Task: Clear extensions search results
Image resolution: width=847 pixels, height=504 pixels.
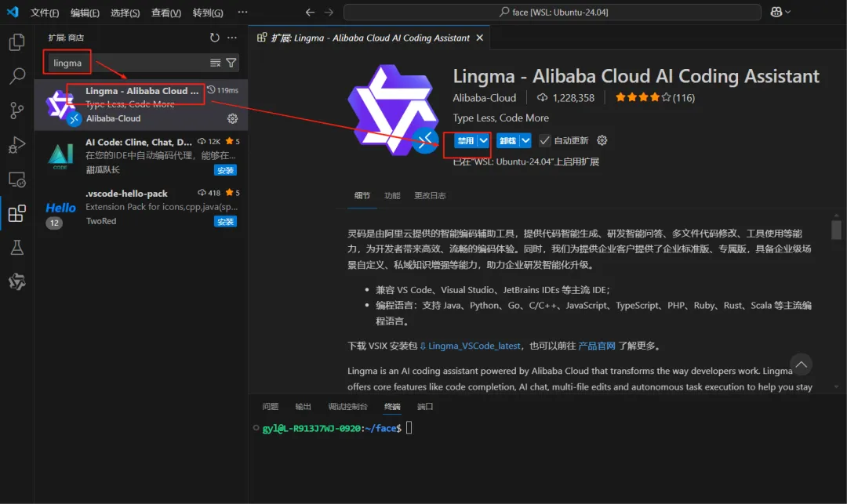Action: (215, 63)
